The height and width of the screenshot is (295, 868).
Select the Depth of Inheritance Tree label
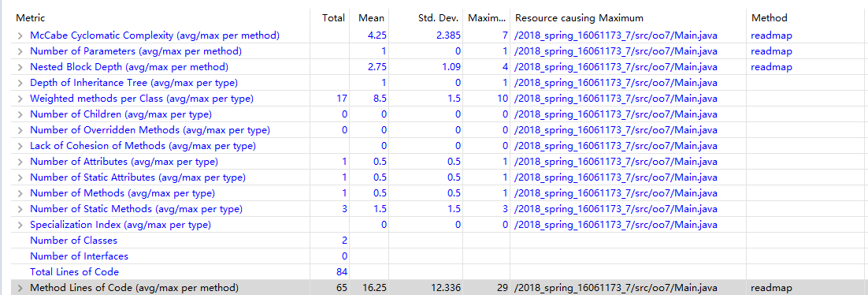[134, 83]
